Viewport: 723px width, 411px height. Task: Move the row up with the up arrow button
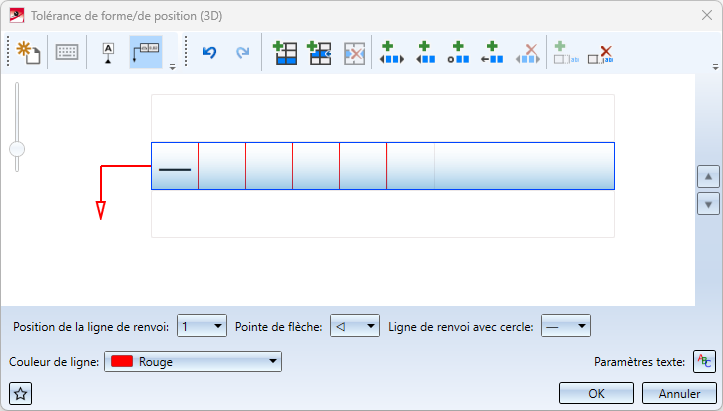708,177
